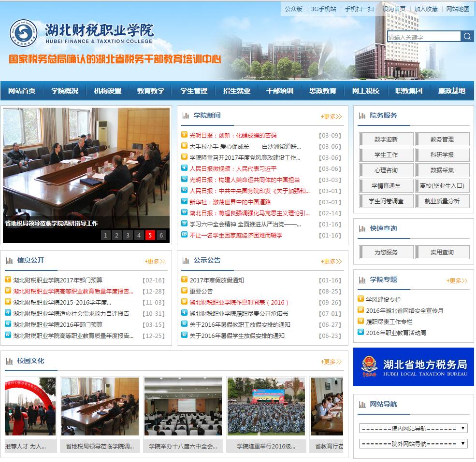Screen dimensions: 476x462
Task: Open 招生就业 navigation menu item
Action: [x=237, y=91]
